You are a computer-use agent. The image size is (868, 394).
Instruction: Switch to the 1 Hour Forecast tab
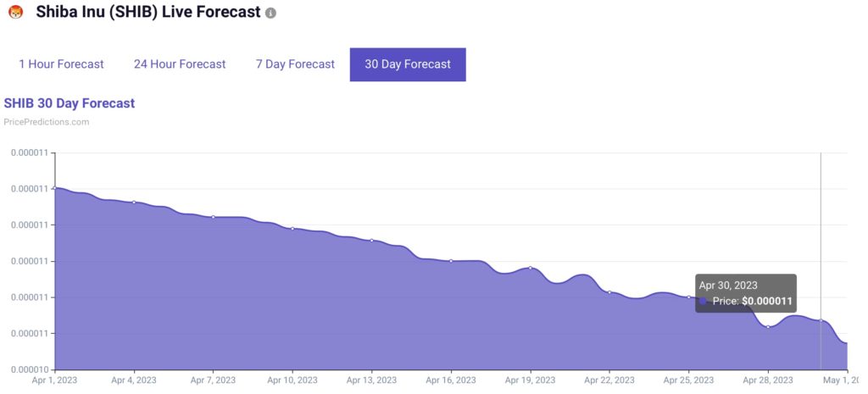61,64
